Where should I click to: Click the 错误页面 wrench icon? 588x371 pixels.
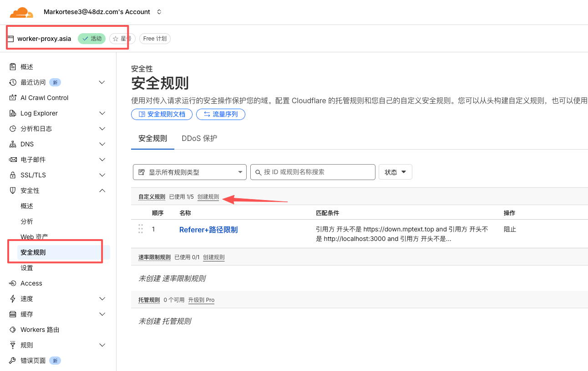pos(13,361)
